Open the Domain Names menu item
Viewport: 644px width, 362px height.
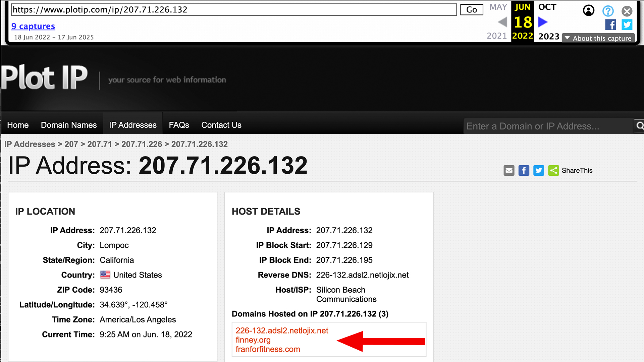point(69,125)
